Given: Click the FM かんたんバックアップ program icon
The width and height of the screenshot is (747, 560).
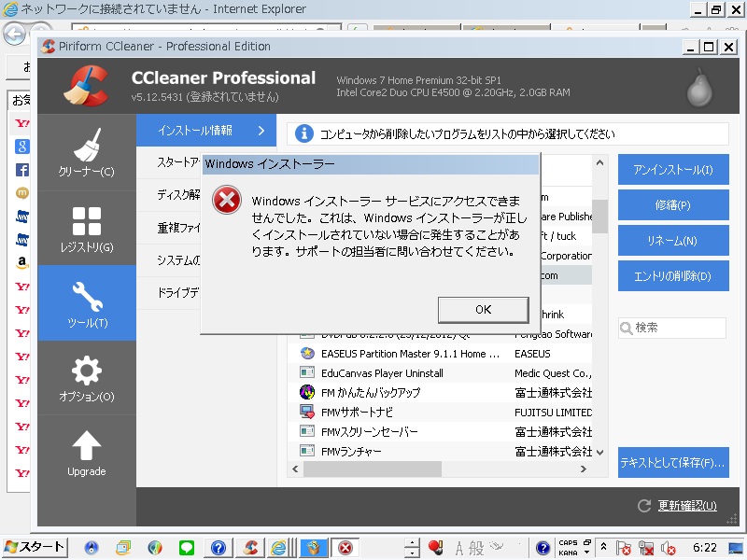Looking at the screenshot, I should coord(307,392).
